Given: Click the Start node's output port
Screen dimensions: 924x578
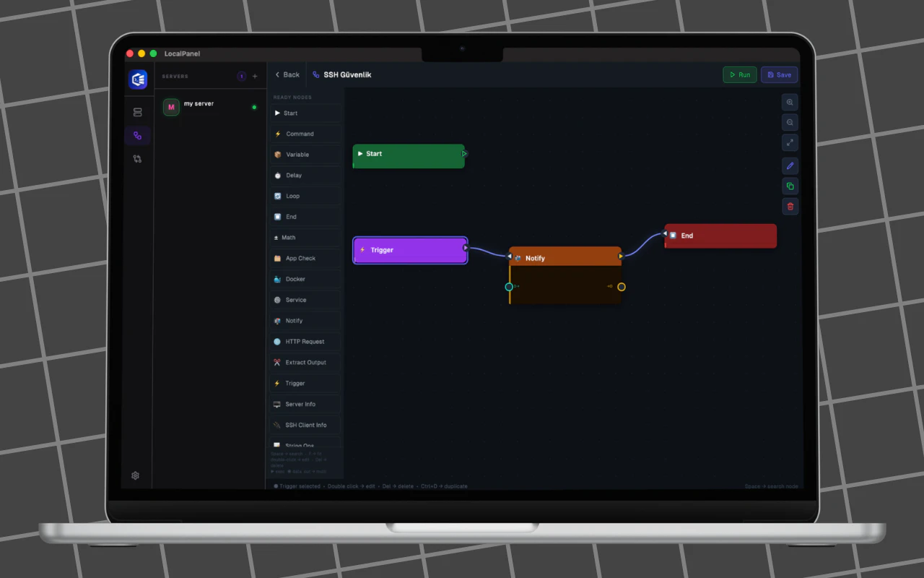Looking at the screenshot, I should [x=464, y=154].
